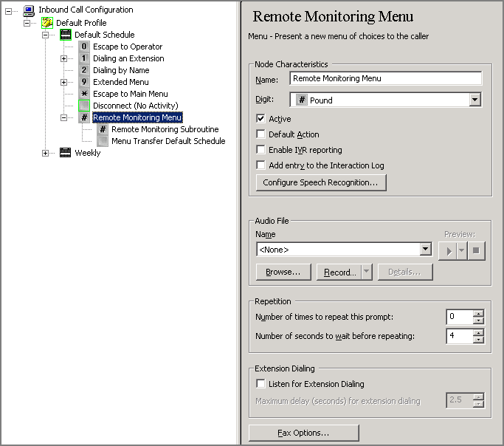Select Menu Transfer Default Schedule item
504x446 pixels.
[168, 141]
